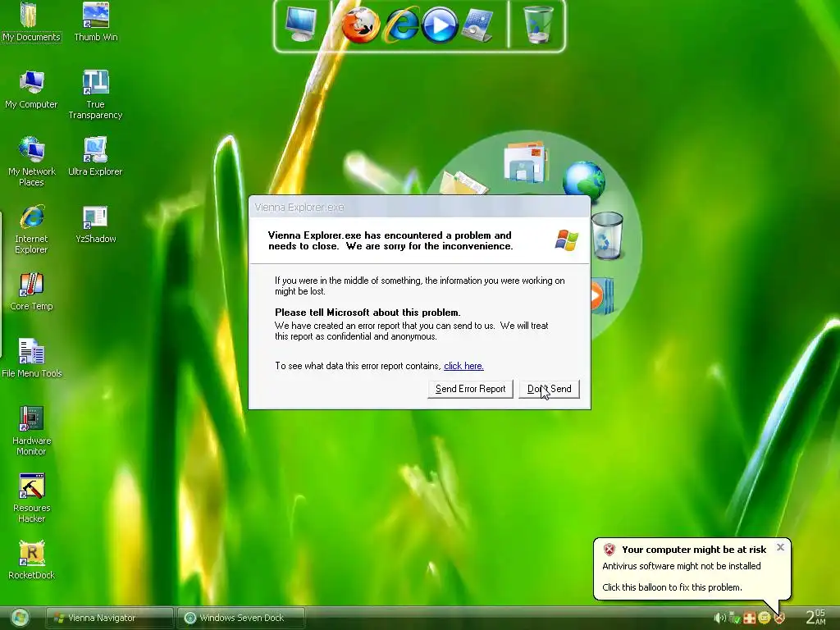Open My Computer from the top dock
This screenshot has width=840, height=630.
tap(300, 24)
